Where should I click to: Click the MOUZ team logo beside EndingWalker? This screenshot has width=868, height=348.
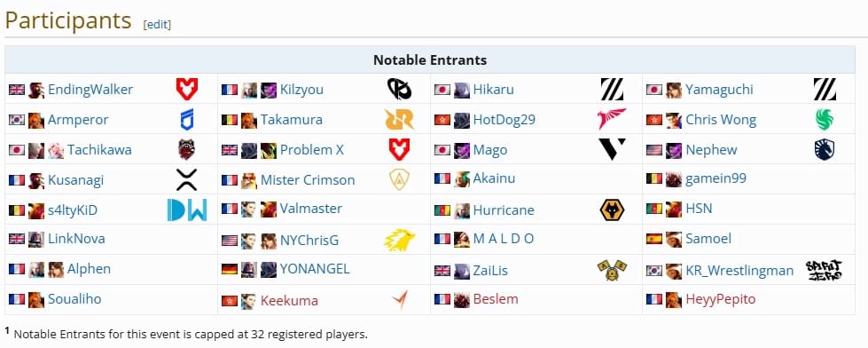point(186,89)
